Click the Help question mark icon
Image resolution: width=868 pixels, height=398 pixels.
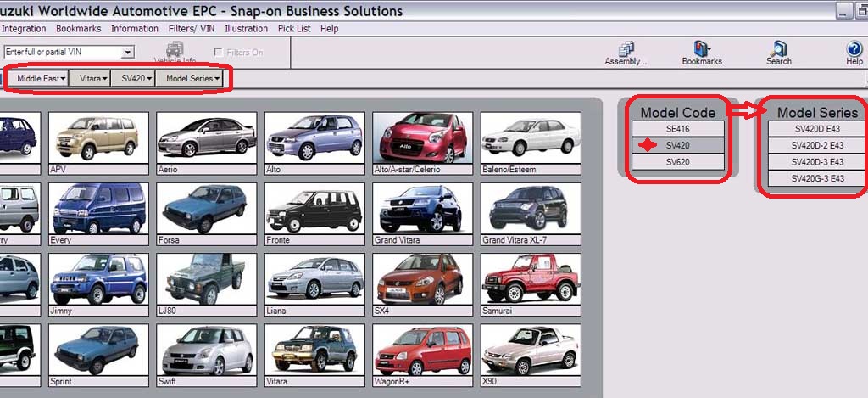854,51
